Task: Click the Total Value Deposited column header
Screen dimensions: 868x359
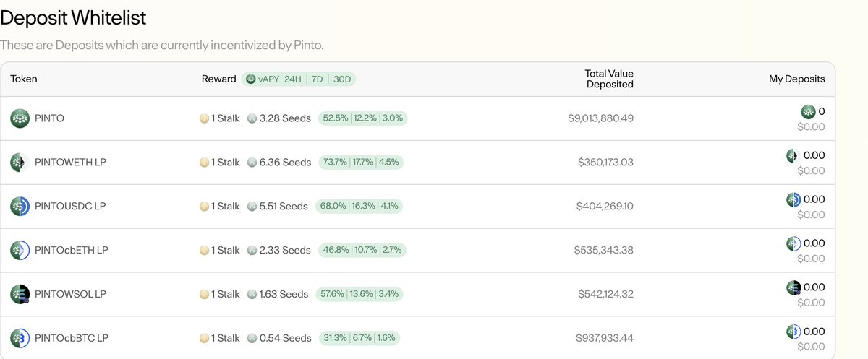Action: coord(609,79)
